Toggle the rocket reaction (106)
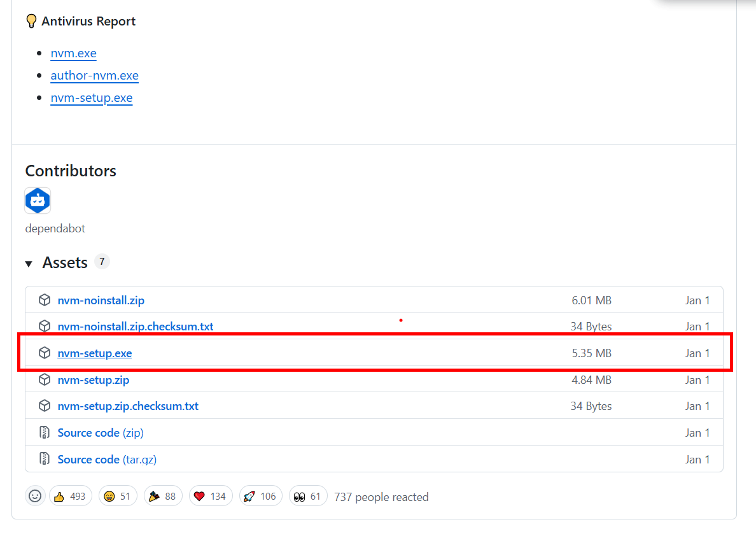This screenshot has height=536, width=756. (260, 497)
